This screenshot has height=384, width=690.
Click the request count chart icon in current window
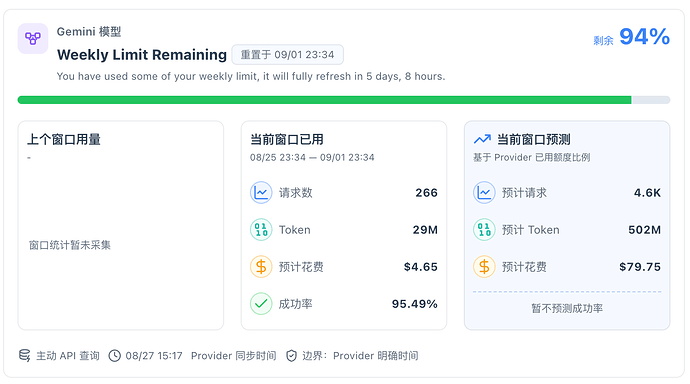point(261,193)
